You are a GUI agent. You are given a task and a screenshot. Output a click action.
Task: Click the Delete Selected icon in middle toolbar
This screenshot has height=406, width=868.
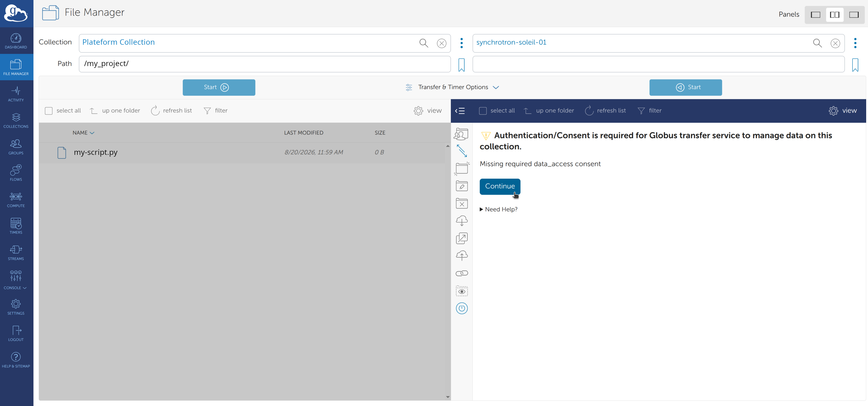click(462, 203)
